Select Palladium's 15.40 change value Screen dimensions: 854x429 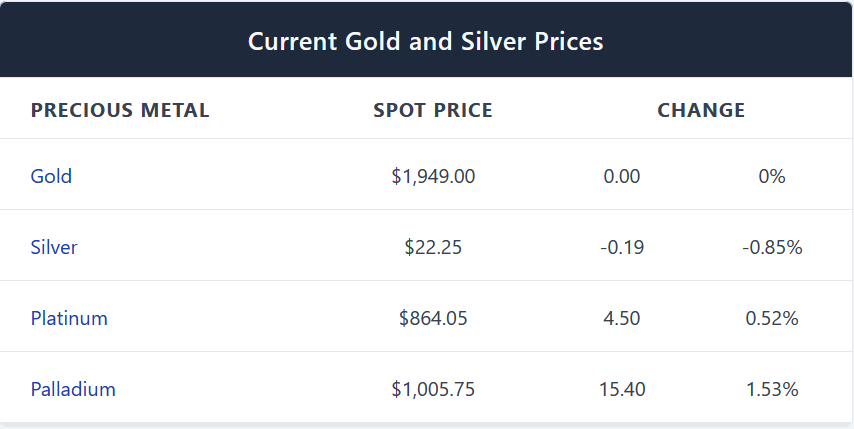coord(622,389)
